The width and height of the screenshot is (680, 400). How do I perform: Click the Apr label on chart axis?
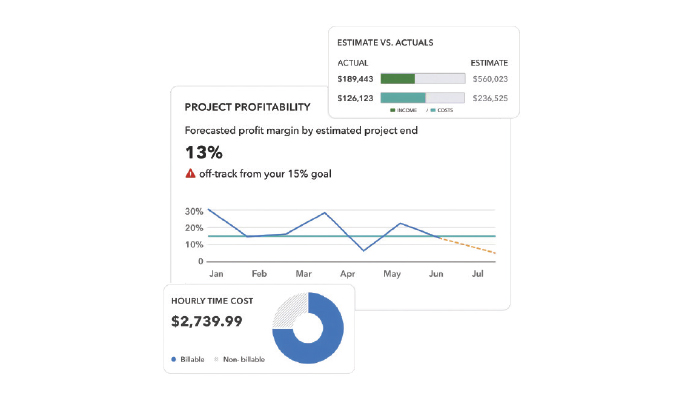click(348, 273)
